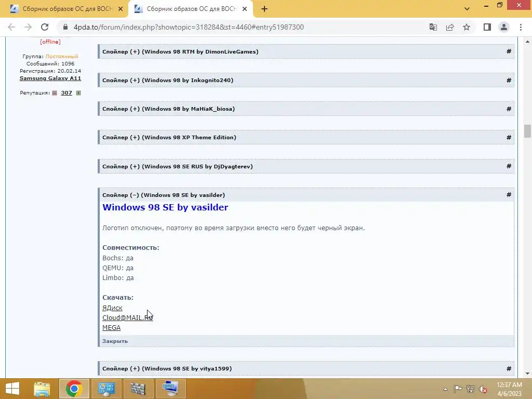Open the taskbar clock and date
This screenshot has height=399, width=532.
pos(509,389)
